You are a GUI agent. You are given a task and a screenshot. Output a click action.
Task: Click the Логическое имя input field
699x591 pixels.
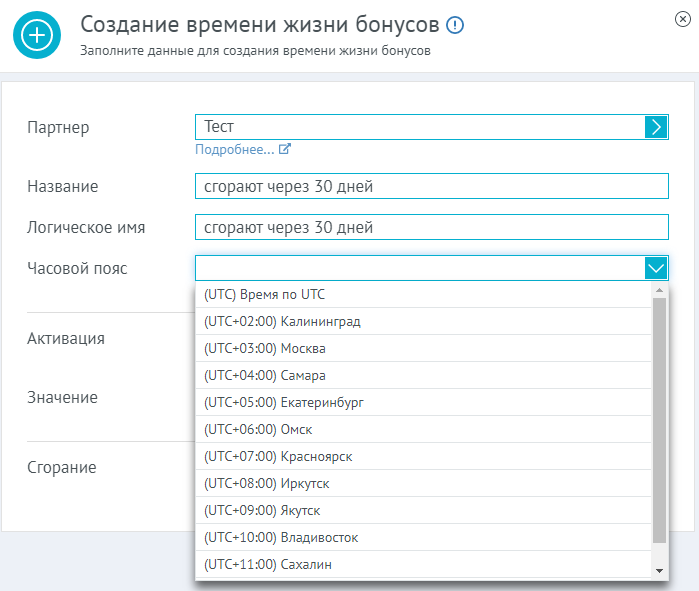pos(432,227)
